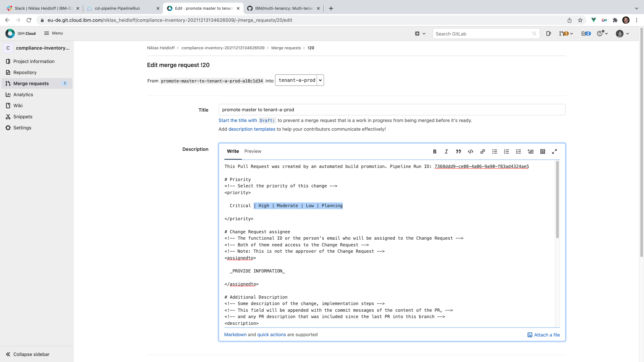
Task: Add a link using editor toolbar
Action: (482, 151)
